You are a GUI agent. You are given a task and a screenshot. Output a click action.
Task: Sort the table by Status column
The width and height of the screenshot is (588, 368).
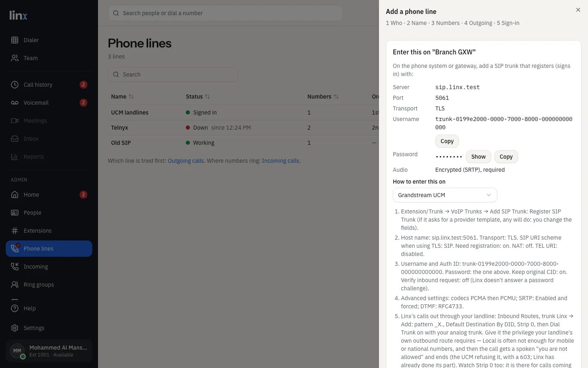[x=198, y=96]
